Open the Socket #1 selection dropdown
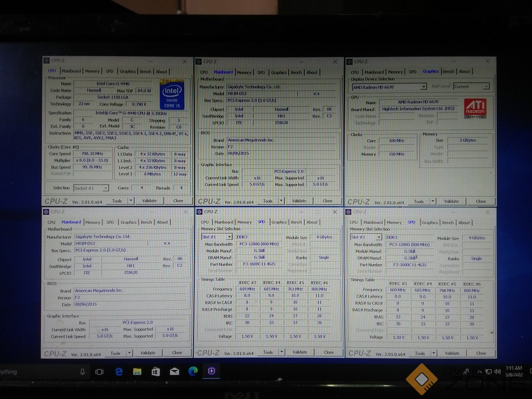This screenshot has width=532, height=399. [105, 188]
